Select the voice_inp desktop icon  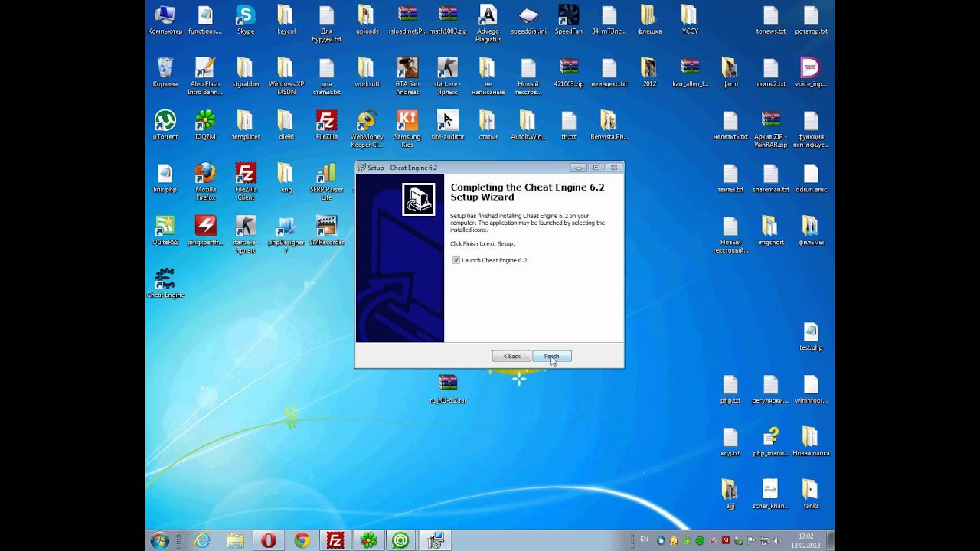(811, 72)
